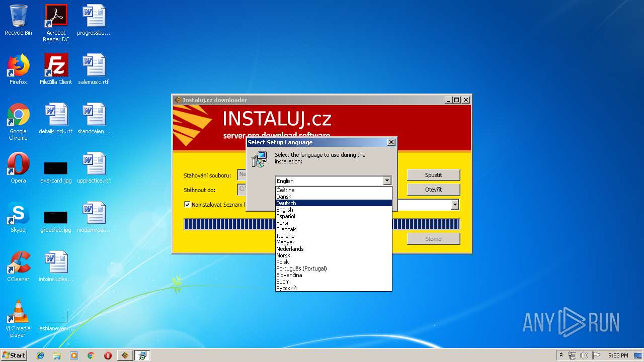Launch Google Chrome desktop shortcut
This screenshot has width=644, height=362.
click(18, 122)
